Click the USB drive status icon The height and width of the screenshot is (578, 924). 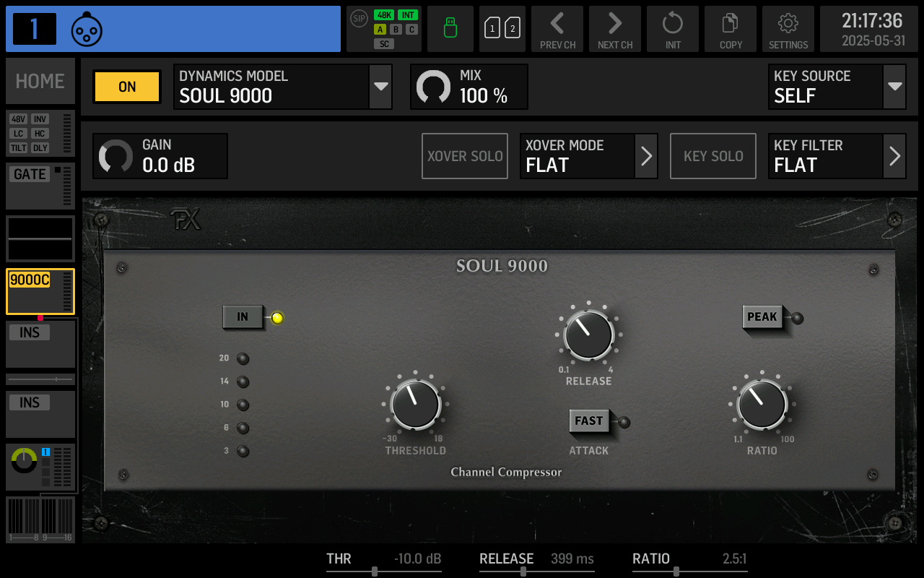tap(450, 29)
